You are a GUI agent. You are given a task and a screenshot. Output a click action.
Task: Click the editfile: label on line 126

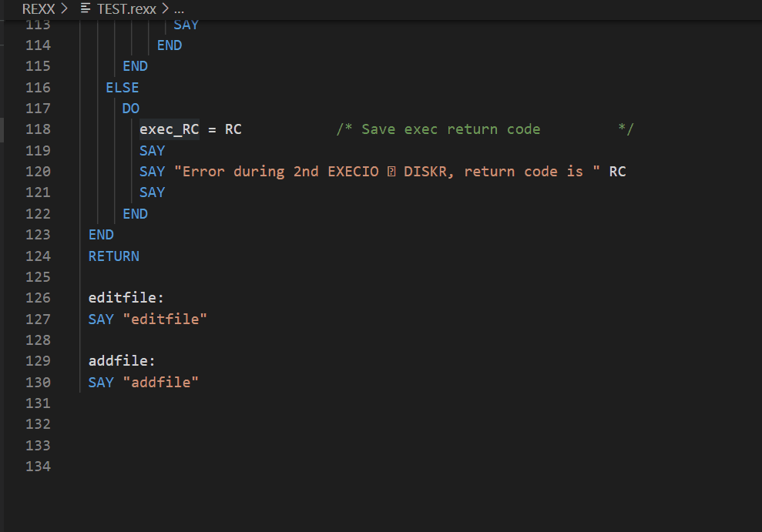pos(126,297)
